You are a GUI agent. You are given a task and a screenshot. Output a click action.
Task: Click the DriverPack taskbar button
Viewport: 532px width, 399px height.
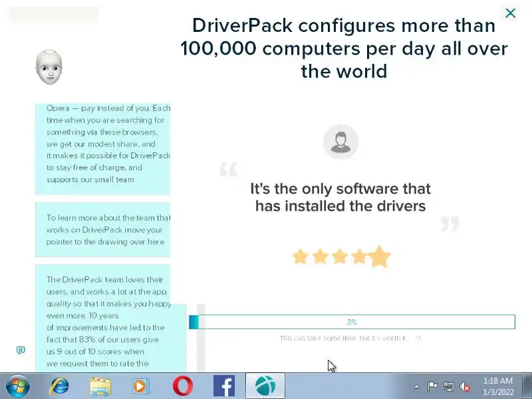point(265,386)
